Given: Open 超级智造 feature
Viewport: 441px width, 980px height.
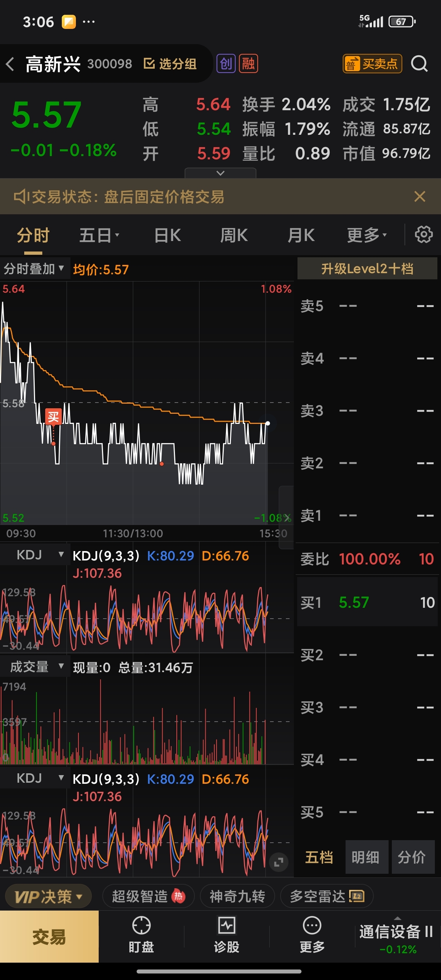Looking at the screenshot, I should pyautogui.click(x=149, y=897).
